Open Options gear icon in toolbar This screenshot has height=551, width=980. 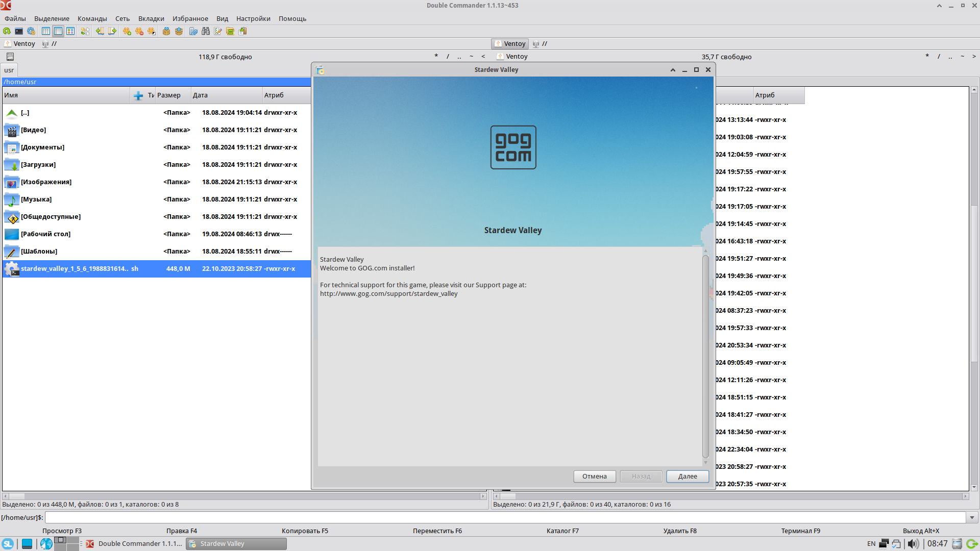[31, 31]
